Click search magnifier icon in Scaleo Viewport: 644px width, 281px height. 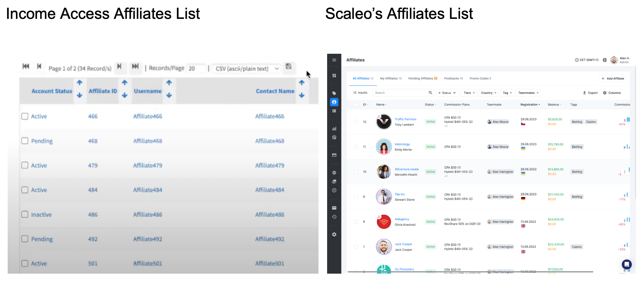click(430, 93)
